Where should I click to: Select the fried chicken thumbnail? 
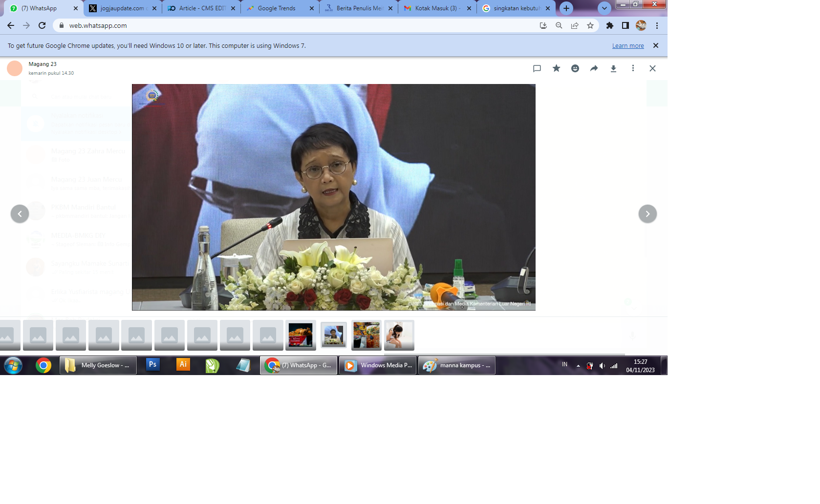301,335
